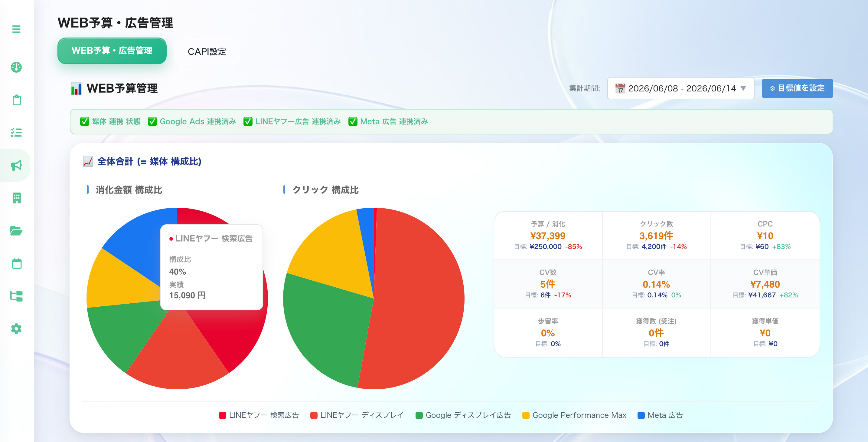Open the clipboard icon in sidebar

coord(17,100)
